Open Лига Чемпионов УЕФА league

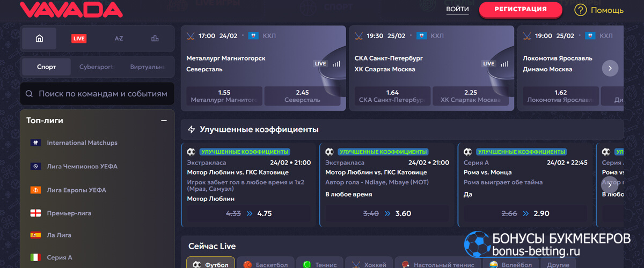click(x=82, y=166)
